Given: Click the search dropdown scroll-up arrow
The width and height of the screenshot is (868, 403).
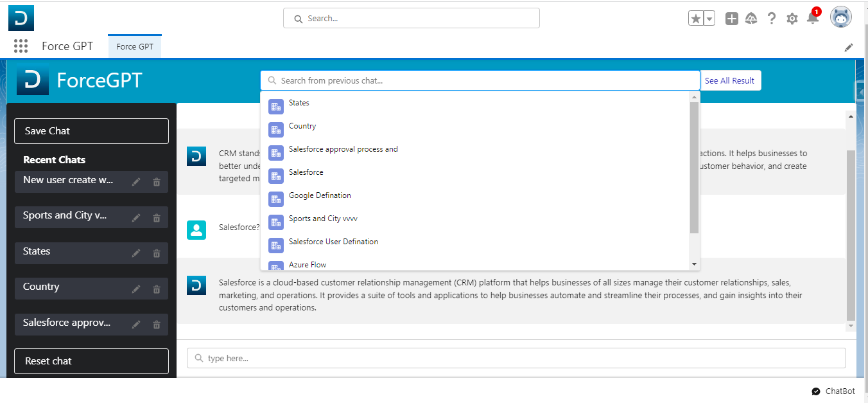Looking at the screenshot, I should point(694,97).
